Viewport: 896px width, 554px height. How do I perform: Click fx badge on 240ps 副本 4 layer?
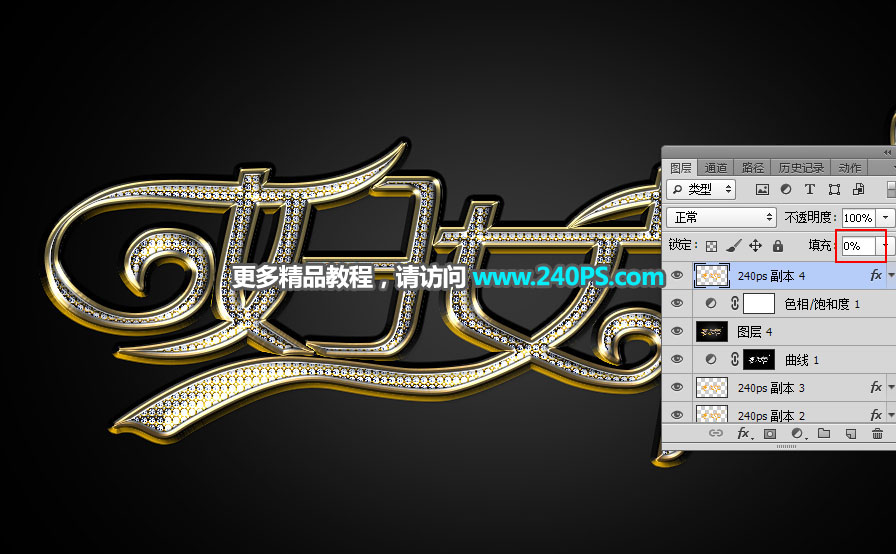click(x=876, y=275)
